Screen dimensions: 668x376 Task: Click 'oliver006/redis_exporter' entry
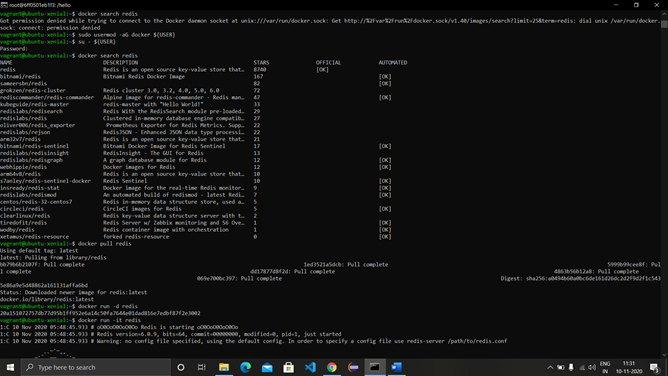37,125
